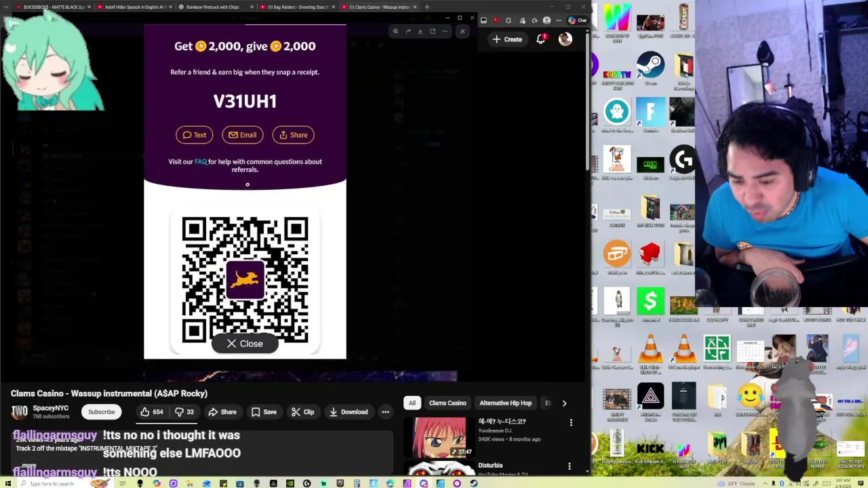868x488 pixels.
Task: Open browser Chat sidebar button
Action: 577,20
